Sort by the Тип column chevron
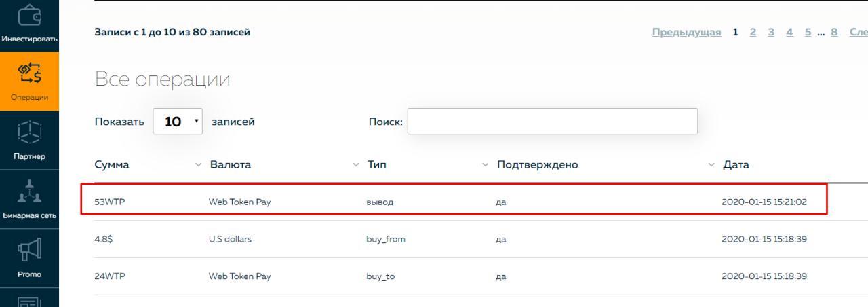 (485, 165)
